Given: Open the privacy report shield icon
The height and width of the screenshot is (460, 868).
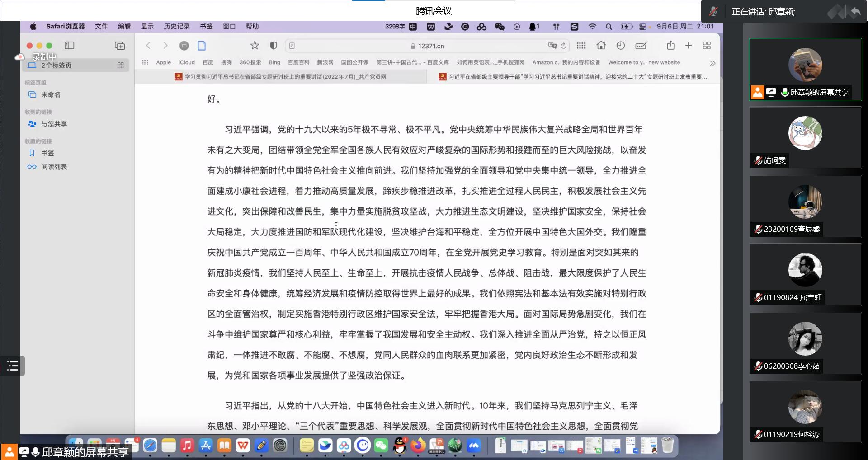Looking at the screenshot, I should click(274, 46).
